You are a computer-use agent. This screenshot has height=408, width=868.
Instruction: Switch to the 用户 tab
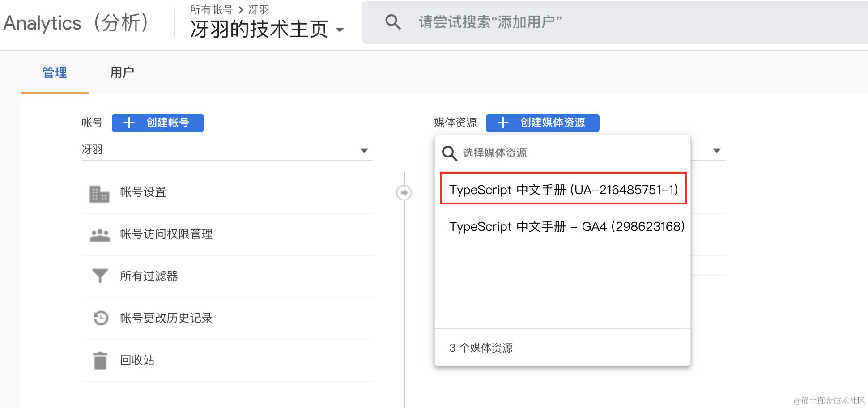click(x=122, y=72)
